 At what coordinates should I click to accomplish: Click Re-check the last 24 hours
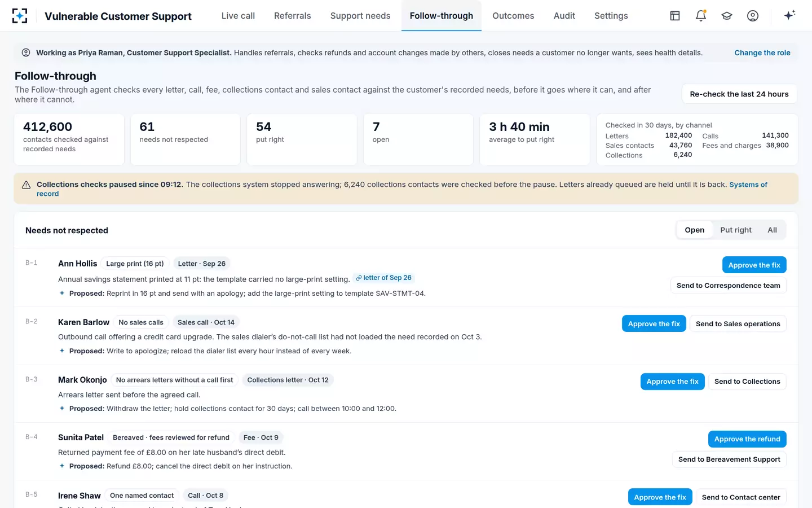(x=739, y=94)
